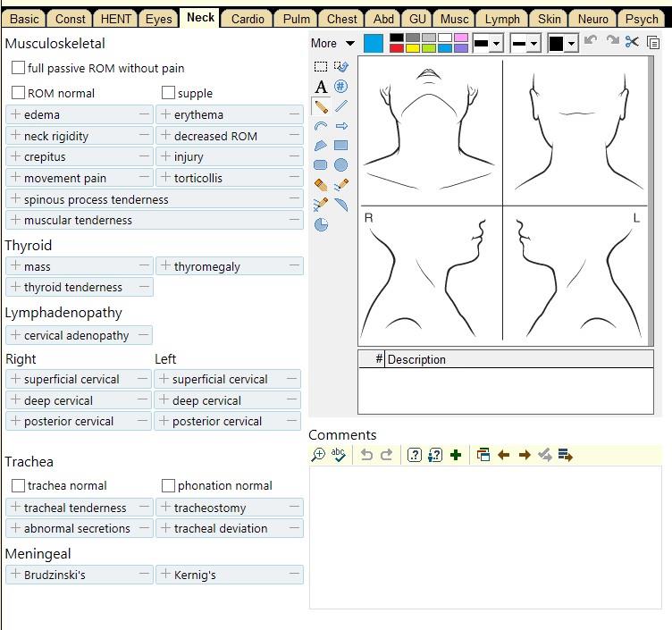672x630 pixels.
Task: Open the Neuro tab
Action: pyautogui.click(x=592, y=19)
